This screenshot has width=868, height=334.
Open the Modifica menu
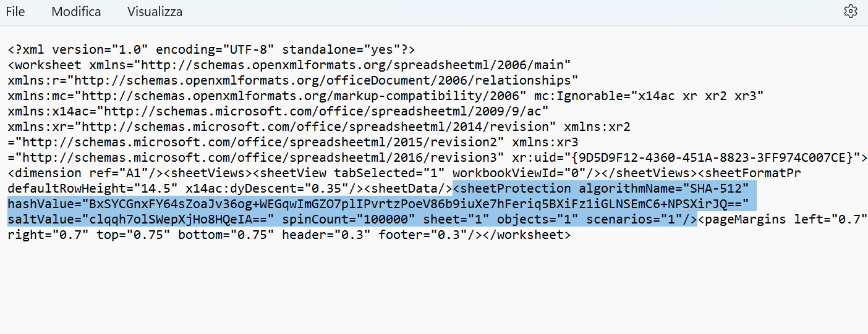tap(76, 12)
